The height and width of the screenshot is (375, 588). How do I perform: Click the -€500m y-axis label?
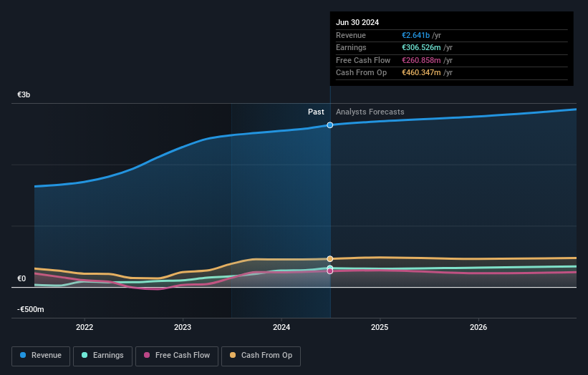30,309
